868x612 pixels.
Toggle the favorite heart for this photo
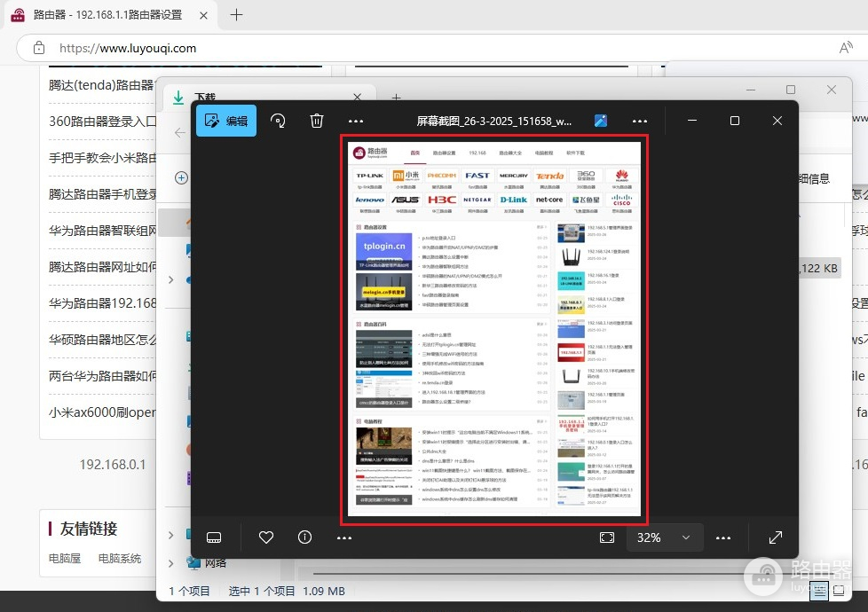coord(265,537)
